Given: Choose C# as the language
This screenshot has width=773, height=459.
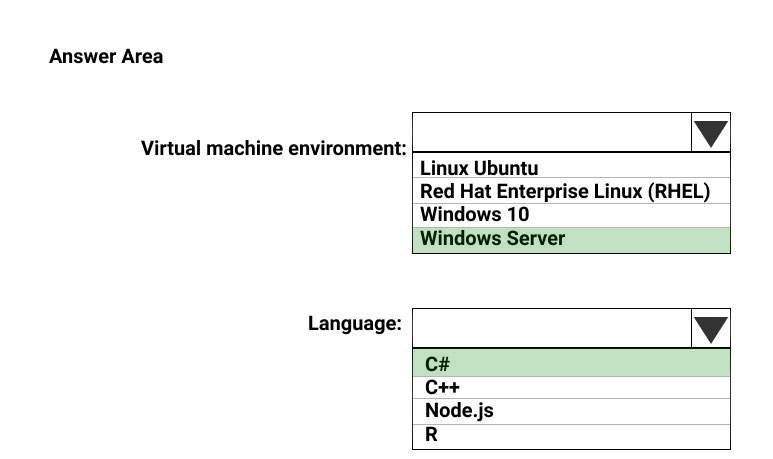Looking at the screenshot, I should (571, 363).
